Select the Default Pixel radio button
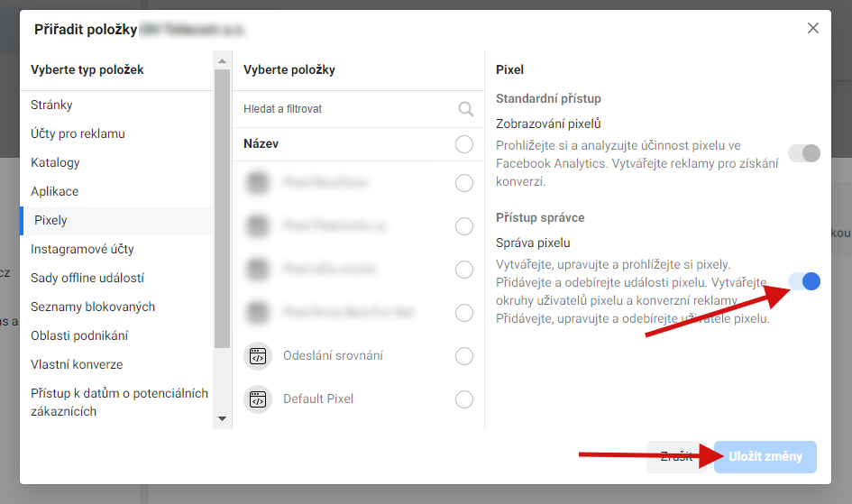Image resolution: width=852 pixels, height=504 pixels. coord(464,399)
